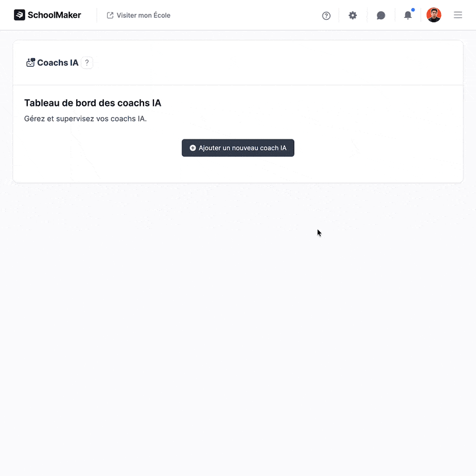The image size is (476, 476).
Task: Expand the hamburger menu in top bar
Action: [x=457, y=15]
